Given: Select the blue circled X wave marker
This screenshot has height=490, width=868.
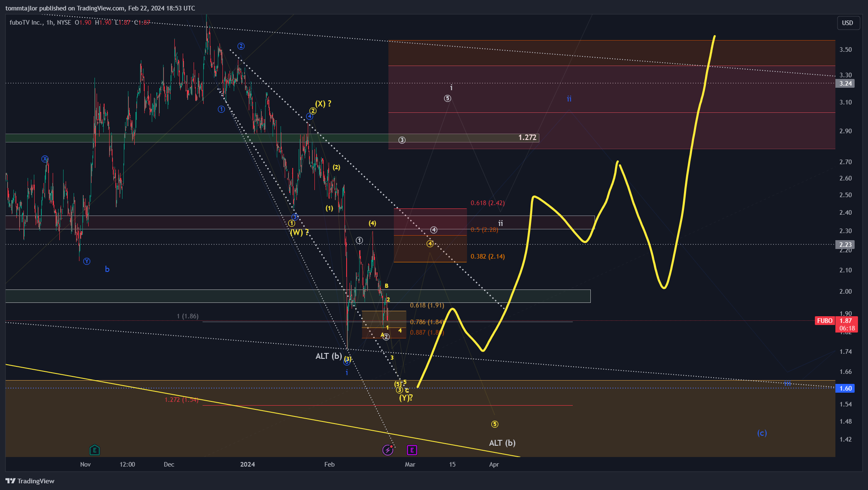Looking at the screenshot, I should tap(45, 159).
